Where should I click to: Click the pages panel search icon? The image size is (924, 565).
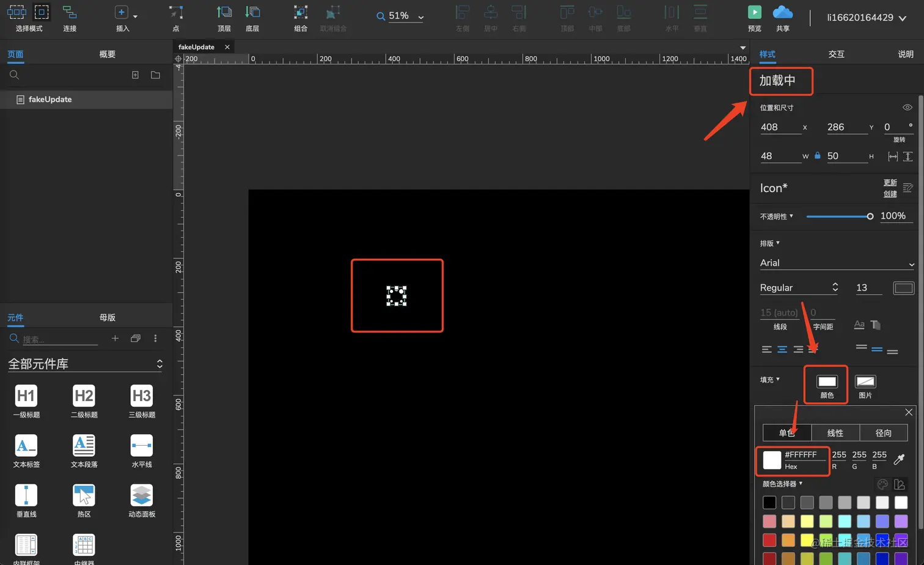[x=15, y=75]
